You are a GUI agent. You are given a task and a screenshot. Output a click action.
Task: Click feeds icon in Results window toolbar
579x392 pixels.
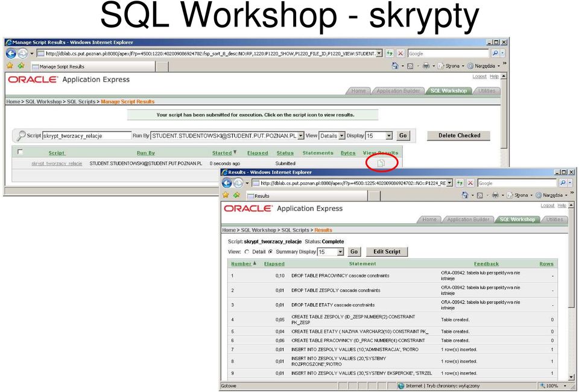[480, 195]
